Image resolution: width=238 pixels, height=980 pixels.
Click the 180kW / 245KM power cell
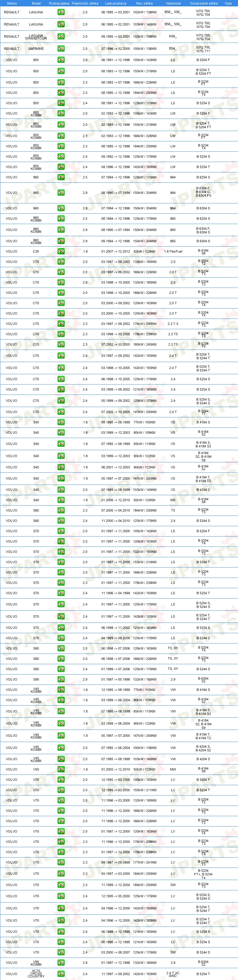tap(145, 345)
